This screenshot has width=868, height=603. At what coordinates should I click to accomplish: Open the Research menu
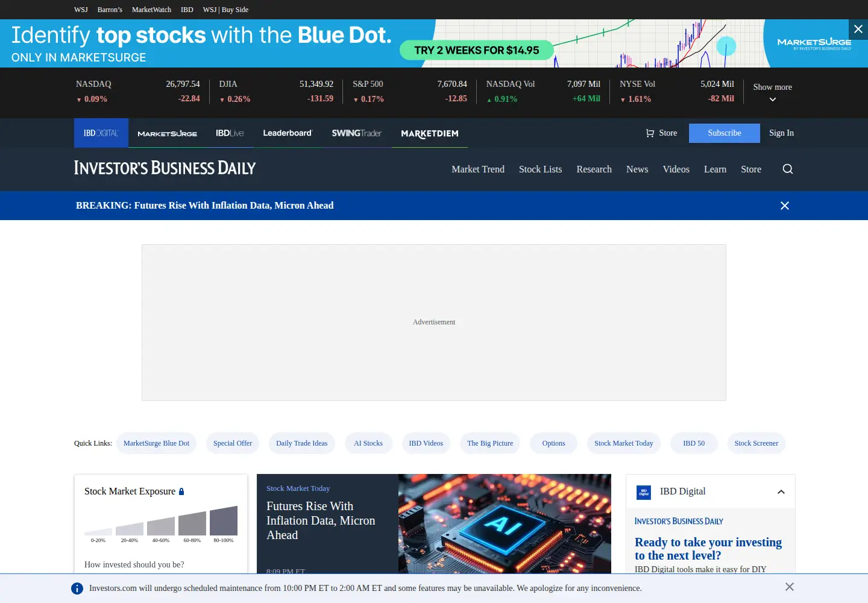click(594, 169)
